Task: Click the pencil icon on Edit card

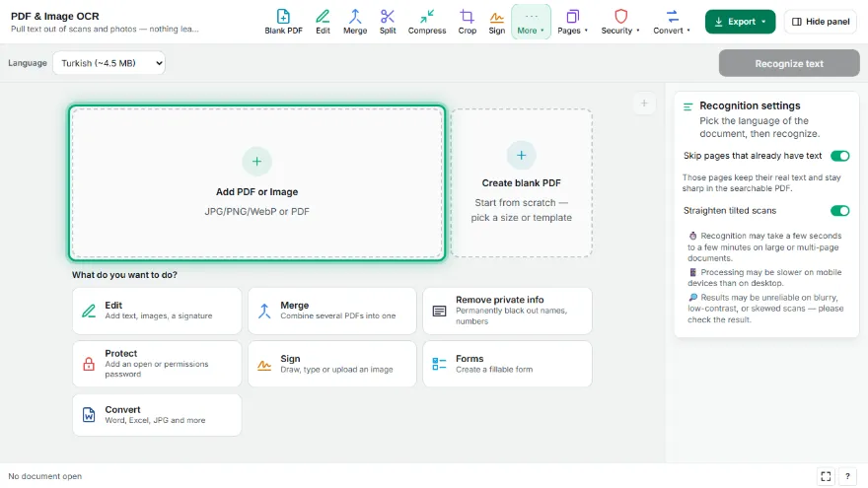Action: [89, 311]
